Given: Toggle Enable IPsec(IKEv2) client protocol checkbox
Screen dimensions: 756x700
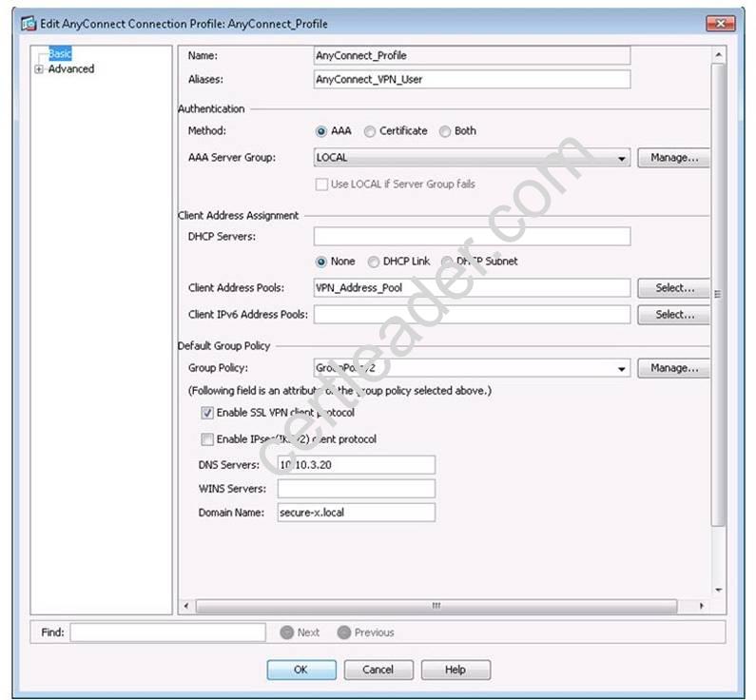Looking at the screenshot, I should (x=207, y=439).
